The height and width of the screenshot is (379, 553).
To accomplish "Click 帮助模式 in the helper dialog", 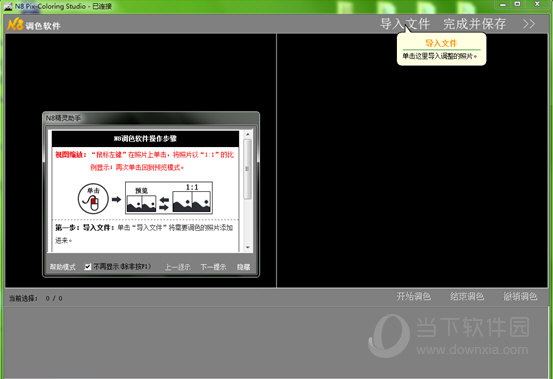I will point(62,267).
